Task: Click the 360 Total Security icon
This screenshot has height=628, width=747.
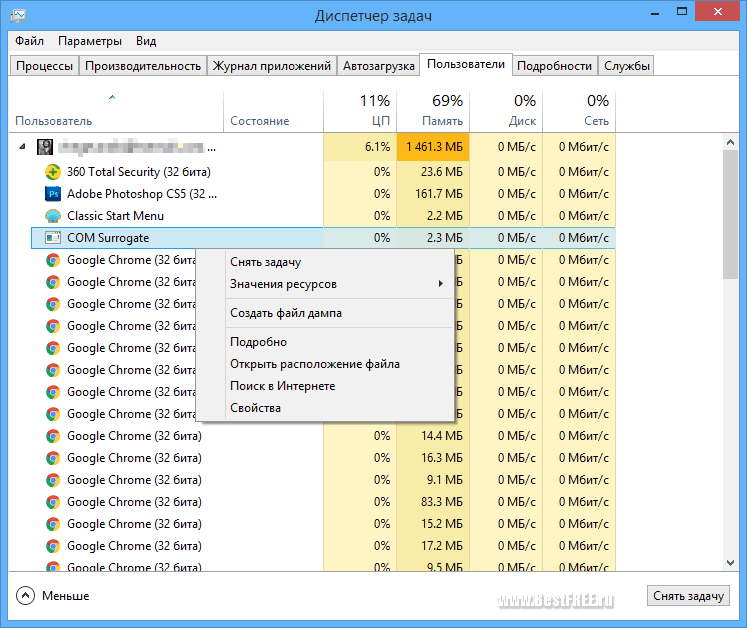Action: pos(52,172)
